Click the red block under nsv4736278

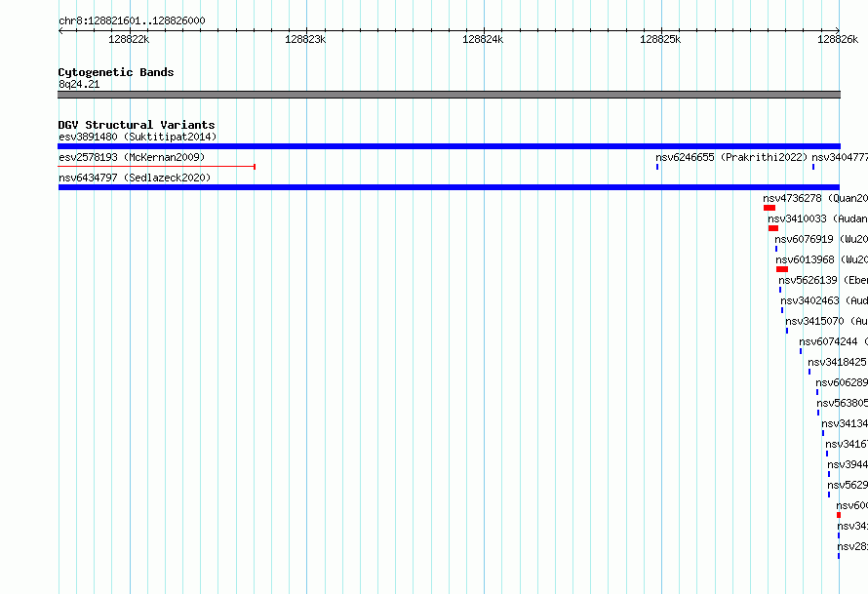click(769, 208)
